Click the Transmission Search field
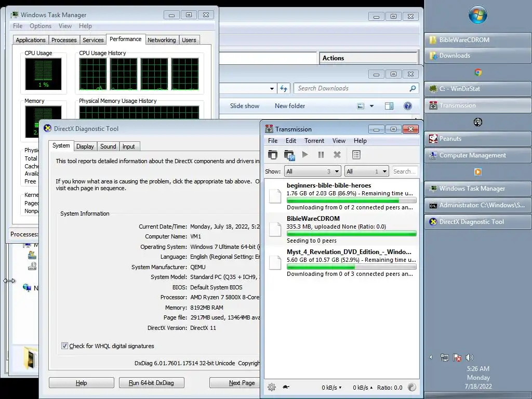532x399 pixels. point(405,171)
